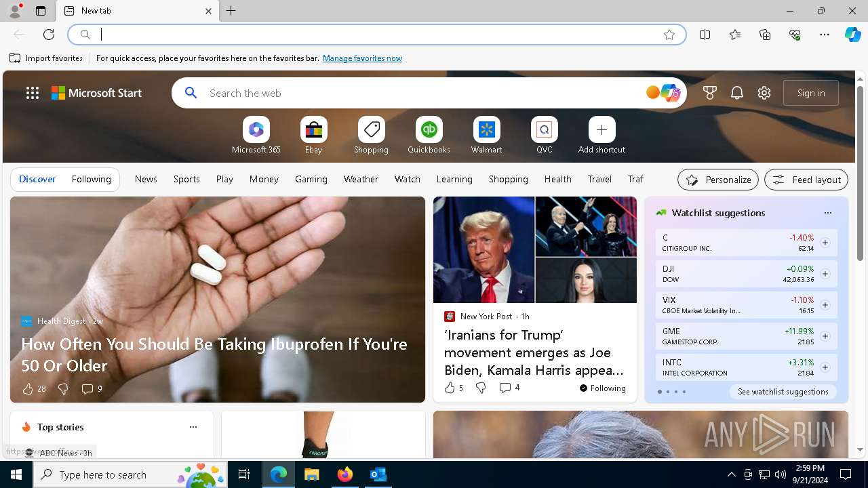Open the Microsoft 365 shortcut
868x488 pixels.
tap(256, 136)
